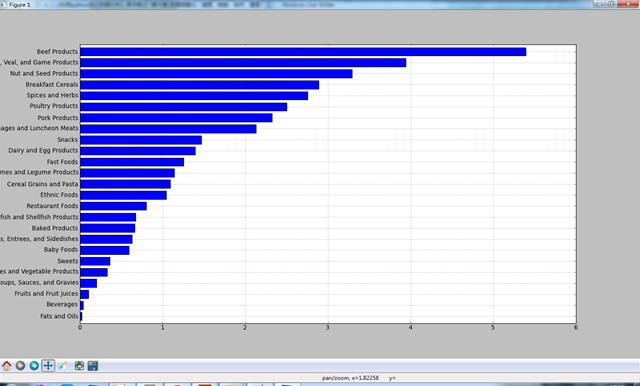Maximize the Figure 1 window

[x=611, y=4]
